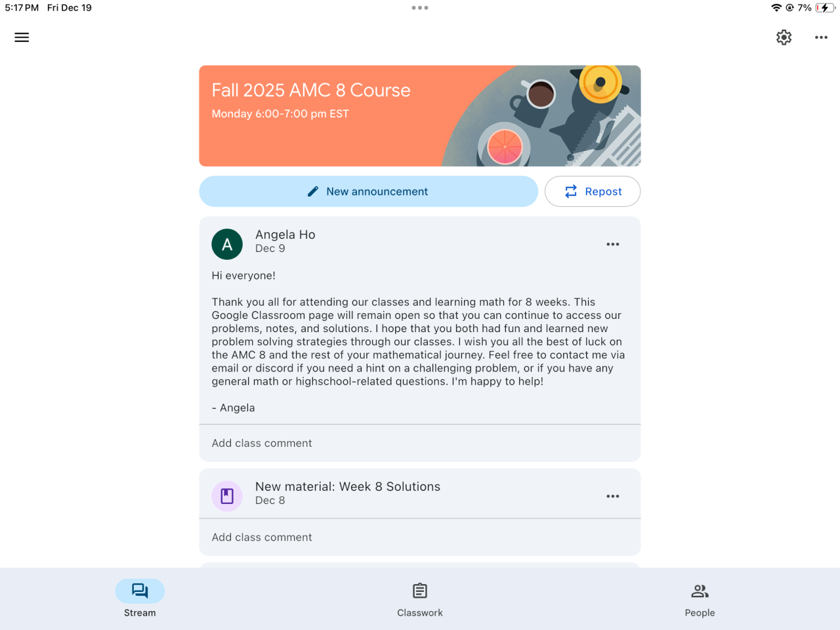Screen dimensions: 840x630
Task: Click the repost arrows icon
Action: pos(571,192)
